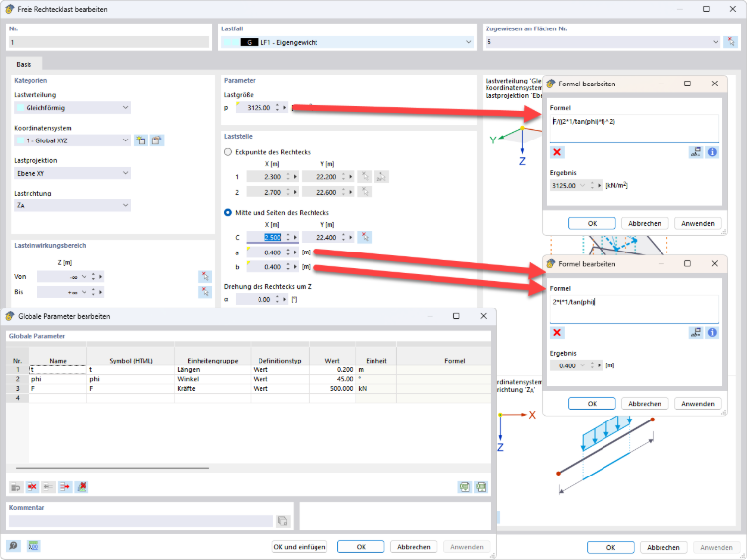Open global parameters icon in upper Formel dialog
747x560 pixels.
tap(696, 152)
